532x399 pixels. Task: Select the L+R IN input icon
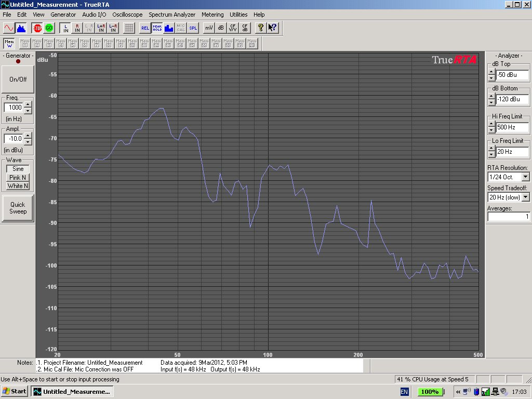tap(101, 28)
